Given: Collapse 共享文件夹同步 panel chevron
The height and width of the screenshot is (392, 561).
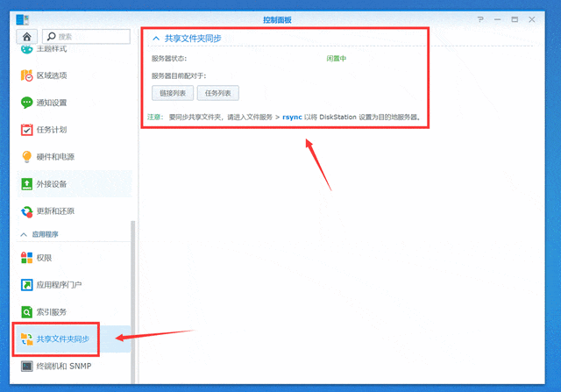Looking at the screenshot, I should coord(156,39).
